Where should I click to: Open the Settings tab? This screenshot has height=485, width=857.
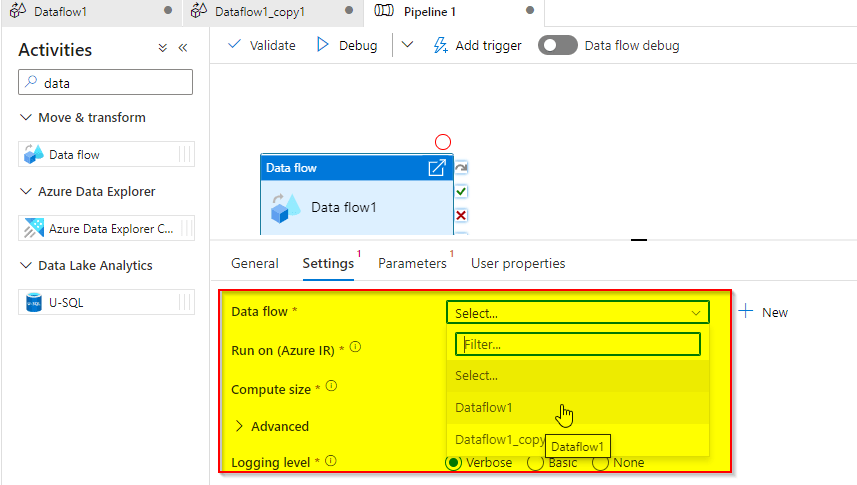(x=328, y=263)
